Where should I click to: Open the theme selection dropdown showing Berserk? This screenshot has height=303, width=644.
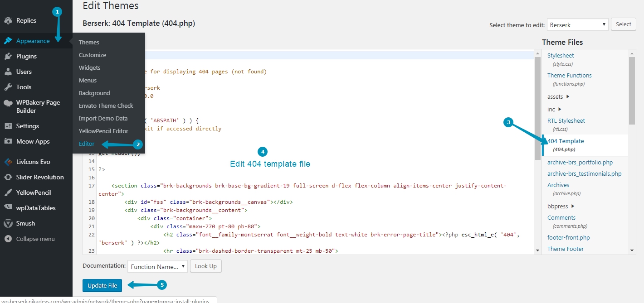[x=577, y=25]
